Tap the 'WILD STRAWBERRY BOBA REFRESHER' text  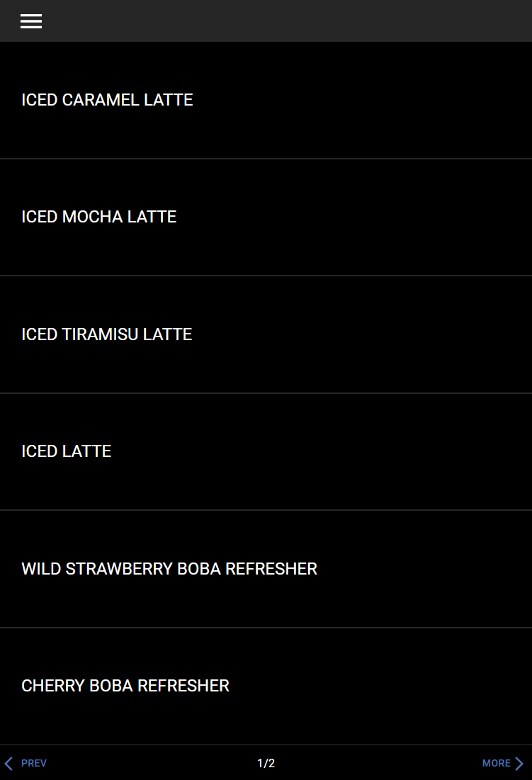[x=169, y=568]
